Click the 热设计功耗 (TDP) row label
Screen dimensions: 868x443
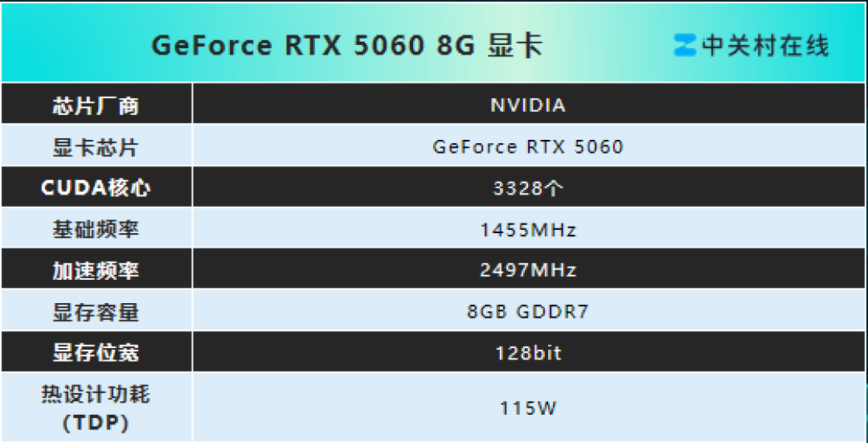96,408
